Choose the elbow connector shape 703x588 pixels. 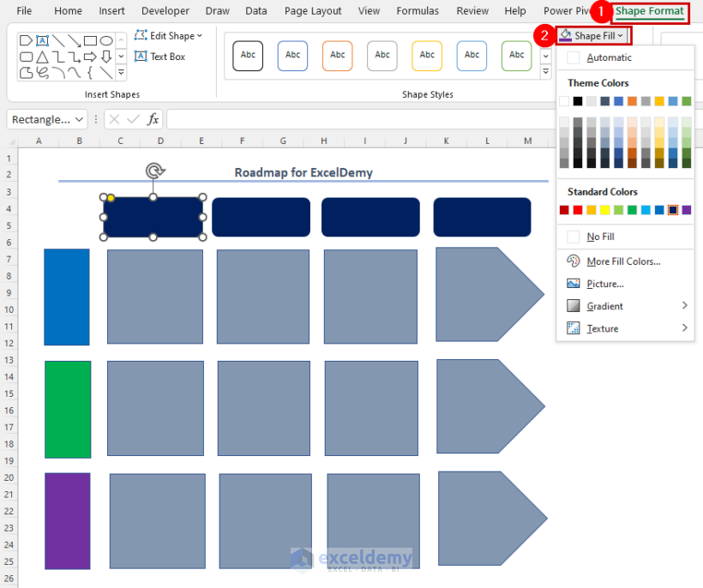[58, 57]
